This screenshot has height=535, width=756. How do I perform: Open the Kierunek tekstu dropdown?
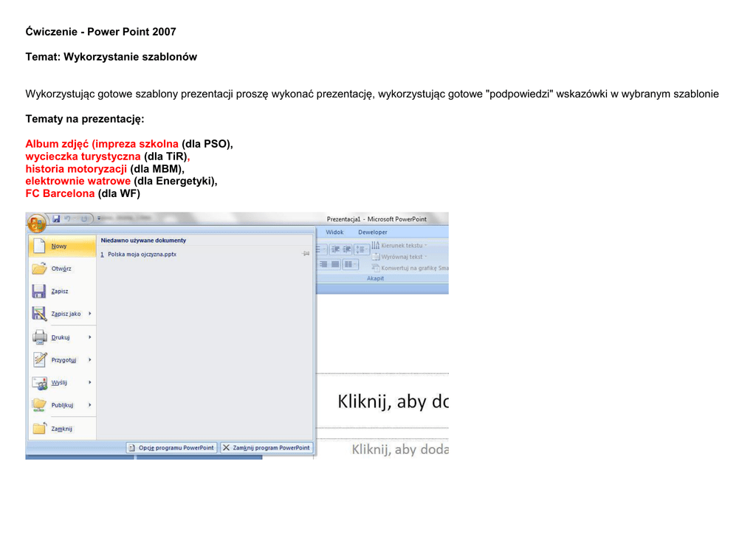point(402,245)
